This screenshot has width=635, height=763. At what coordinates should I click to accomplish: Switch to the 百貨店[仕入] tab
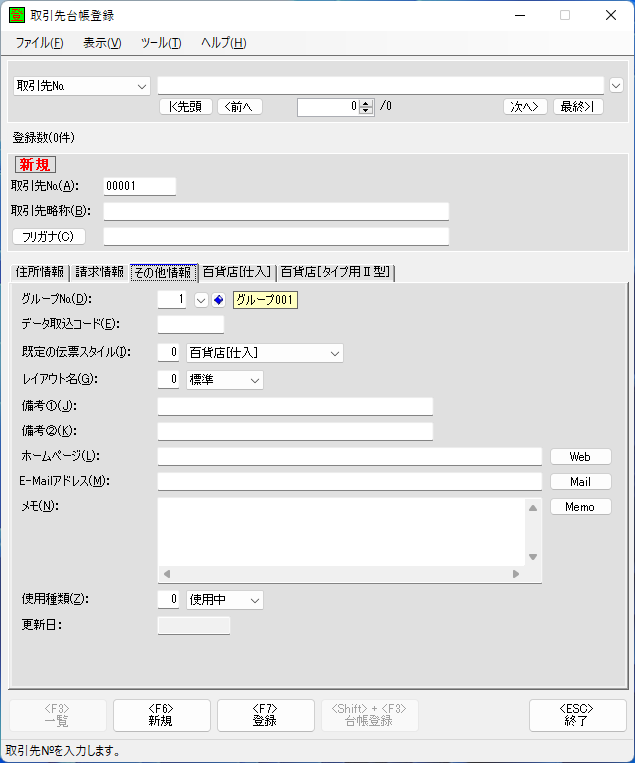point(237,272)
